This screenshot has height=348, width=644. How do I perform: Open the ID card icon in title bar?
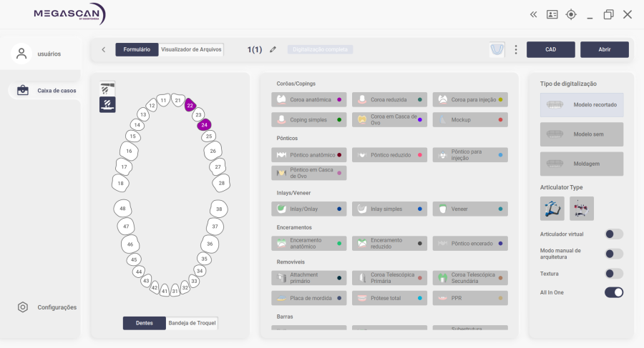pyautogui.click(x=552, y=14)
